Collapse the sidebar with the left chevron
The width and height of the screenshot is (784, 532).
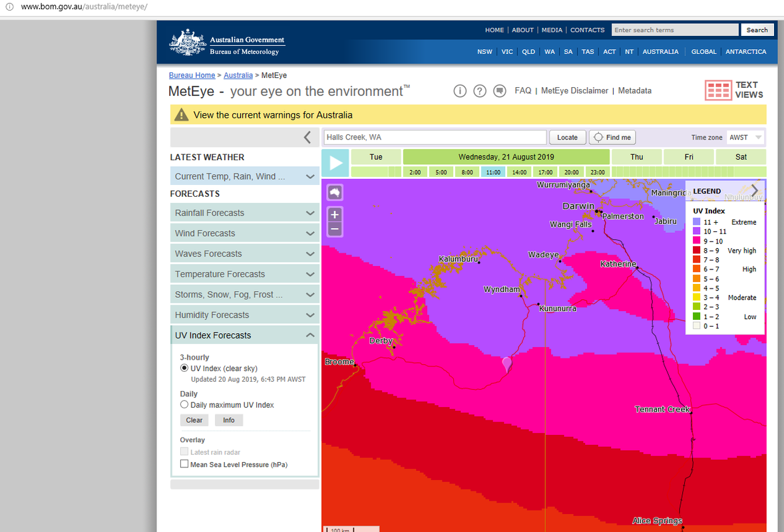(x=307, y=138)
